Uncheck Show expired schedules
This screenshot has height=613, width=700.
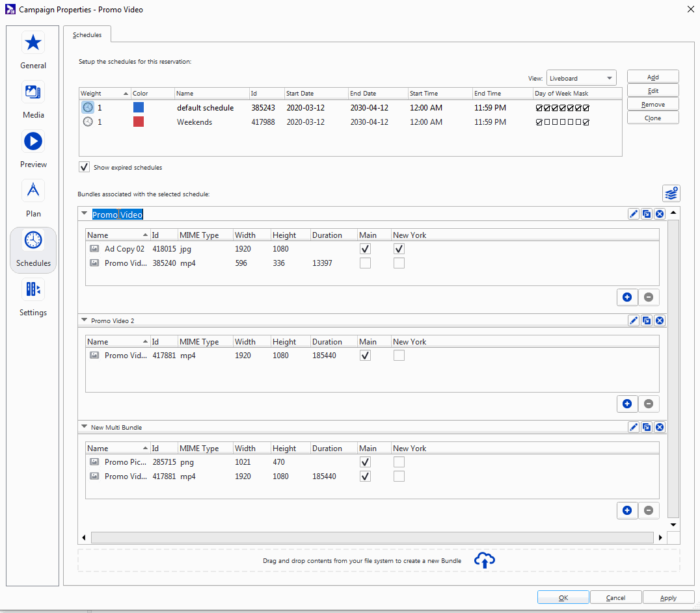click(x=85, y=167)
